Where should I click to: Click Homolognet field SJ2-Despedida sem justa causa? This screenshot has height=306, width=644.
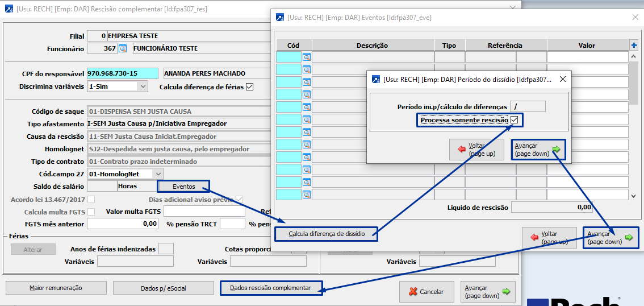179,149
